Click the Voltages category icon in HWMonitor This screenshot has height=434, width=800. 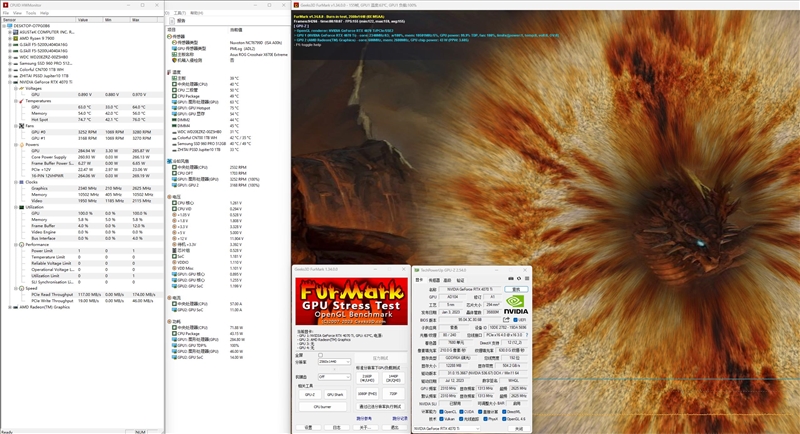click(21, 88)
